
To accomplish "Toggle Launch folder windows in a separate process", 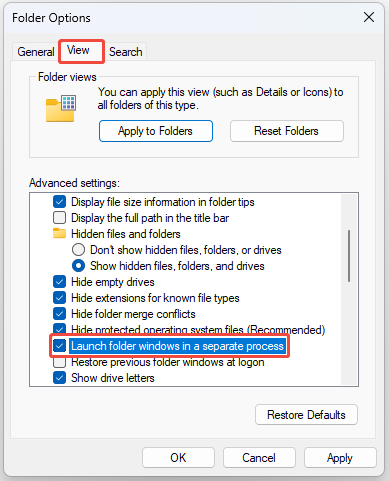I will (59, 346).
